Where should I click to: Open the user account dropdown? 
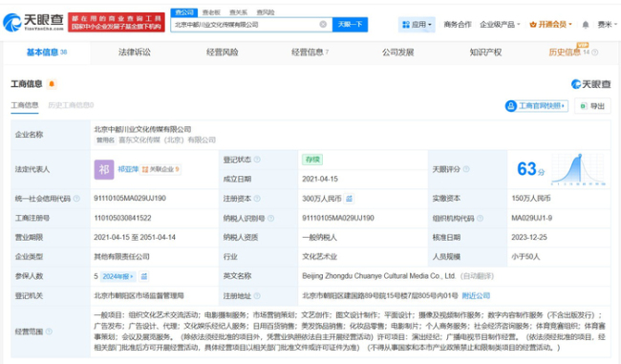pos(607,25)
